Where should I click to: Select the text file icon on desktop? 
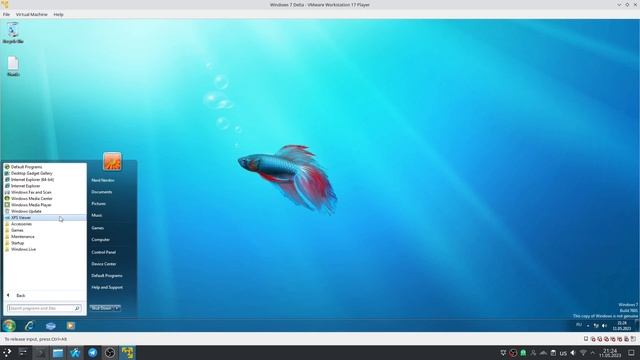(x=13, y=66)
